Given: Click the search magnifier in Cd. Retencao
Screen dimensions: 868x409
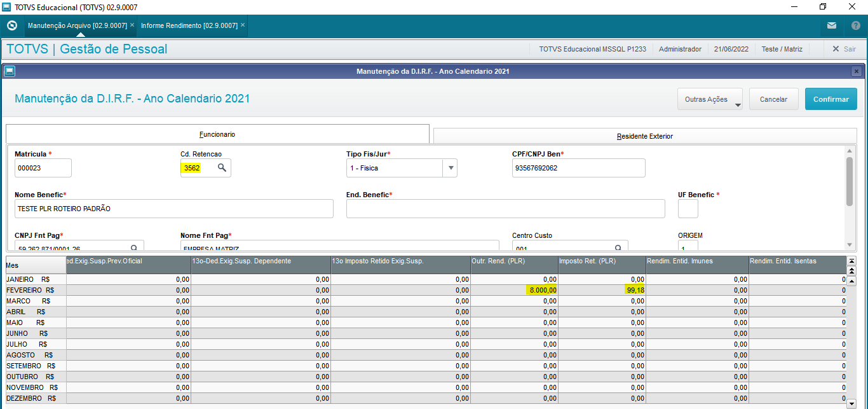Looking at the screenshot, I should pyautogui.click(x=222, y=168).
